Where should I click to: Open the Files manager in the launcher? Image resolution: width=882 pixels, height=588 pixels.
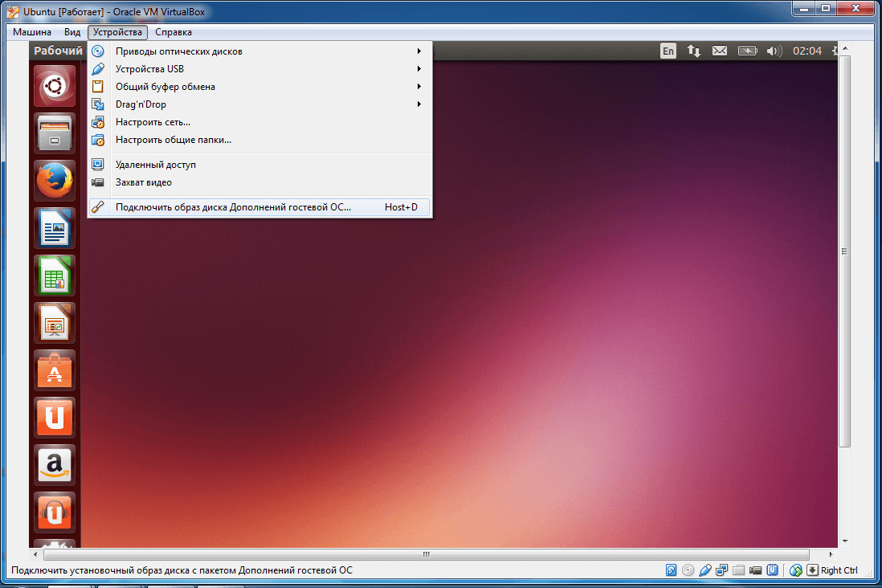[x=55, y=133]
